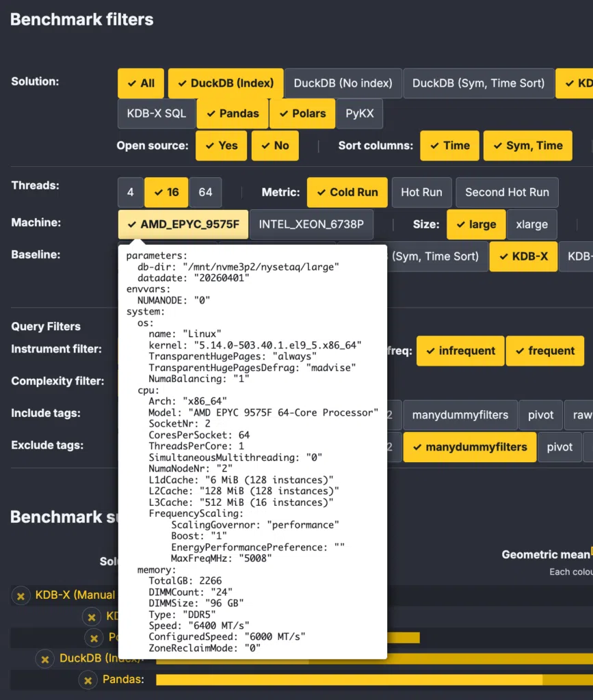Select the xlarge dataset size
593x700 pixels.
coord(532,224)
